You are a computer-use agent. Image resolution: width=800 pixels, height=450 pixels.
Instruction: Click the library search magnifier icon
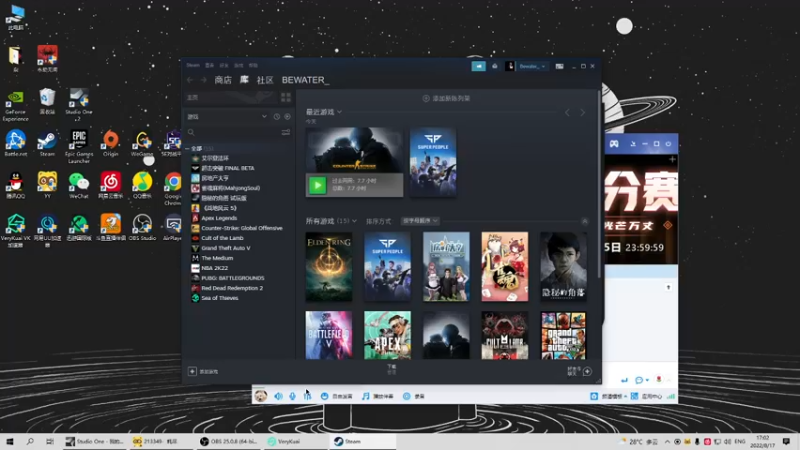tap(191, 133)
